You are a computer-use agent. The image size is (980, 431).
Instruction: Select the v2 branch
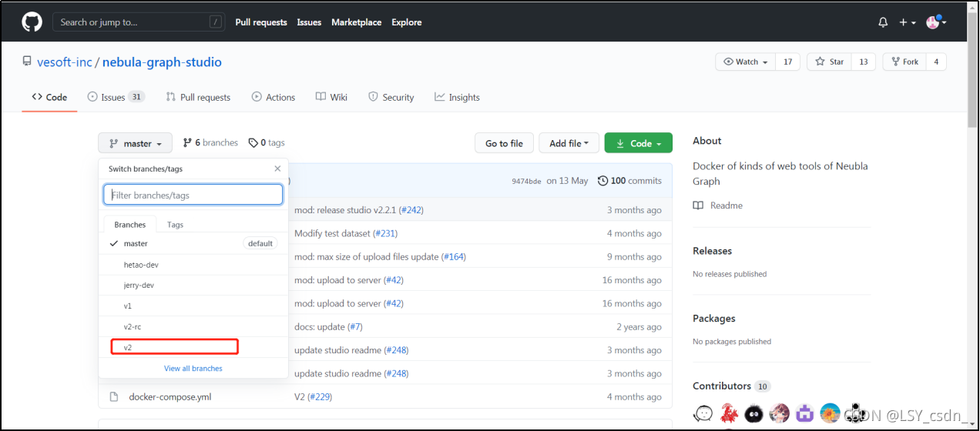coord(193,348)
